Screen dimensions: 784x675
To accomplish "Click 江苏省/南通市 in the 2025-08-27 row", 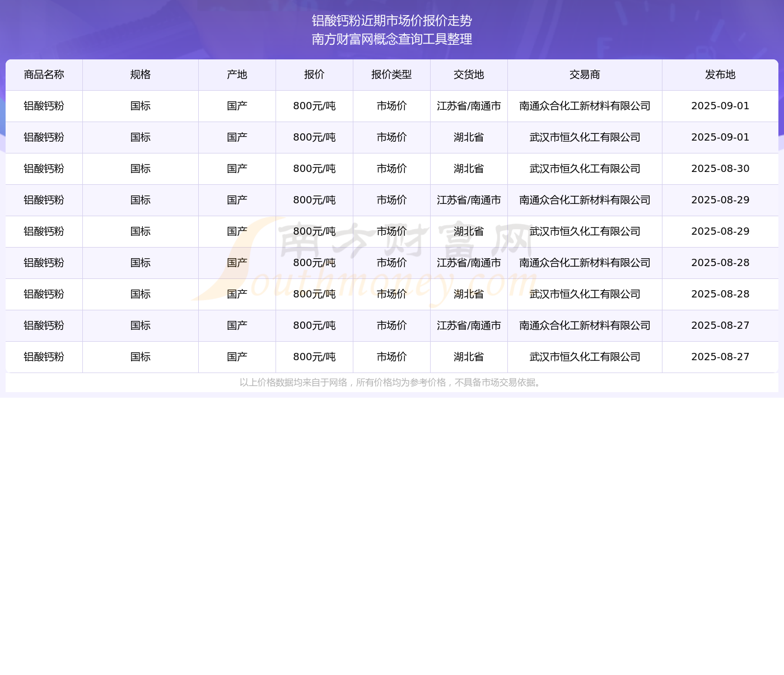I will [x=469, y=325].
